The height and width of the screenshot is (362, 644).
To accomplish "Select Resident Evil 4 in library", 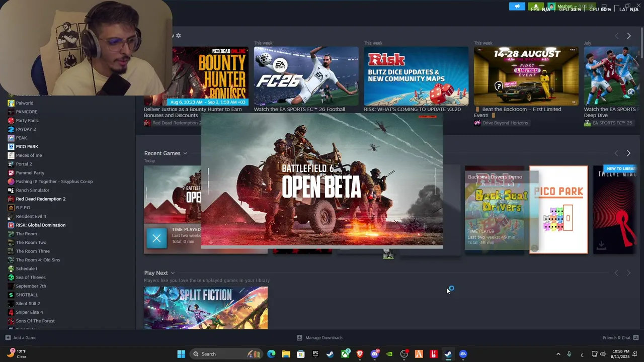I will [x=31, y=216].
